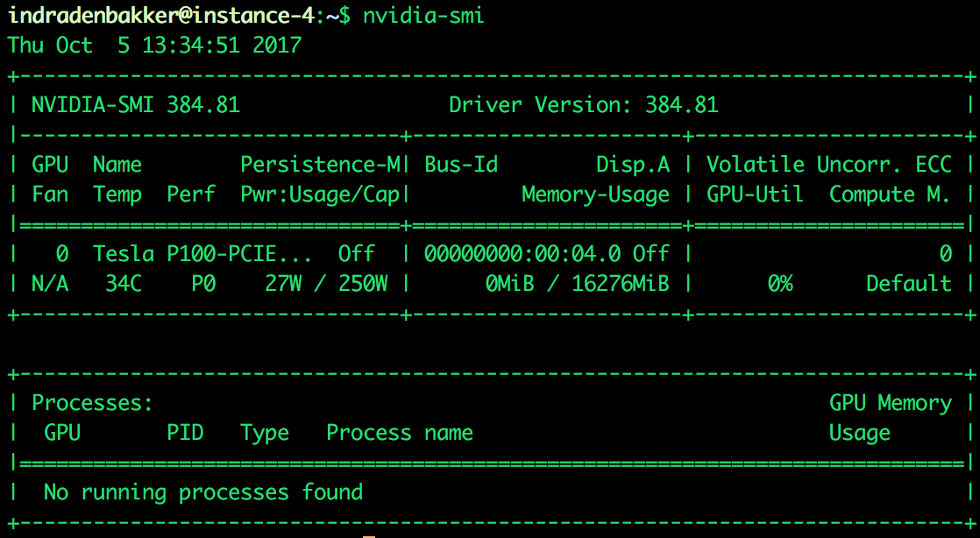Click the 'Bus-Id' column header
The image size is (980, 538).
(x=461, y=165)
